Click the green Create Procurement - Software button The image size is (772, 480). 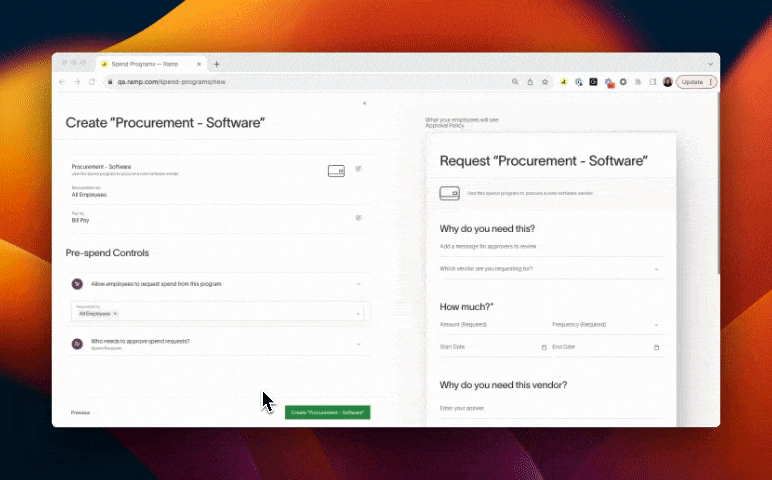327,413
